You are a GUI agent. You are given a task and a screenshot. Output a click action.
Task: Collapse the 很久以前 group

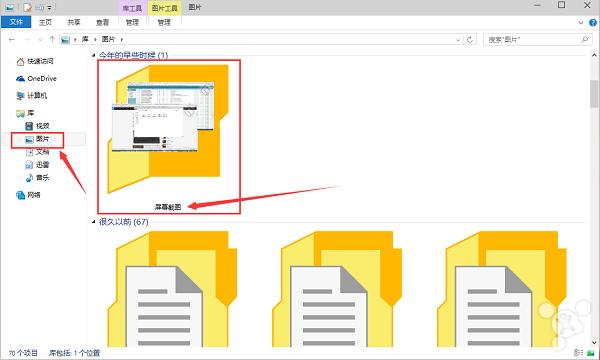point(93,222)
